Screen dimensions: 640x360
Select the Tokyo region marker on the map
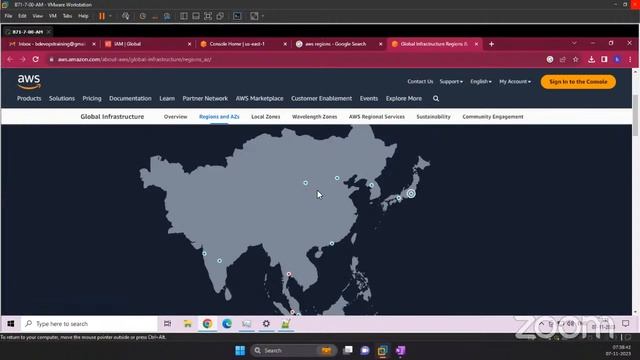tap(411, 194)
